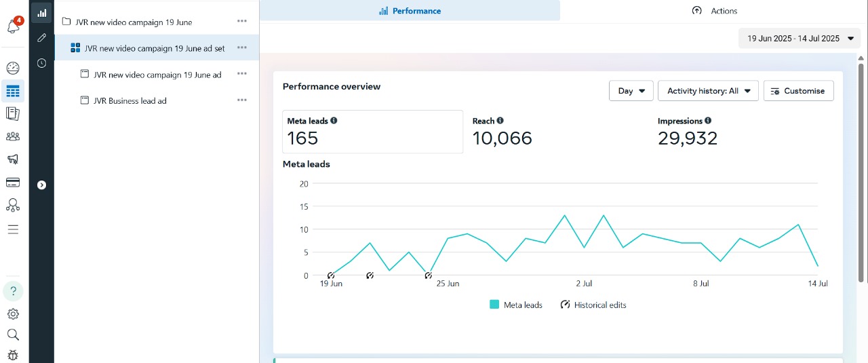The image size is (868, 363).
Task: Open the date range dropdown
Action: click(800, 39)
